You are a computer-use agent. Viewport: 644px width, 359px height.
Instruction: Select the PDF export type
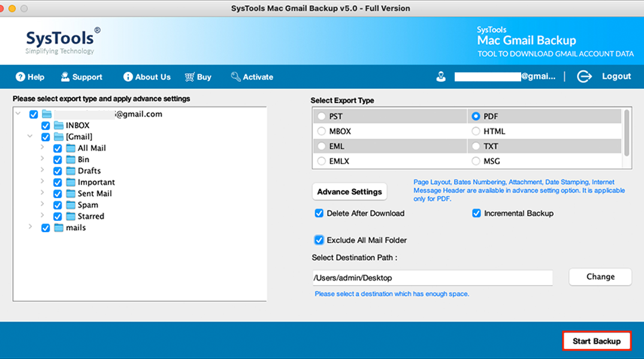click(x=476, y=117)
